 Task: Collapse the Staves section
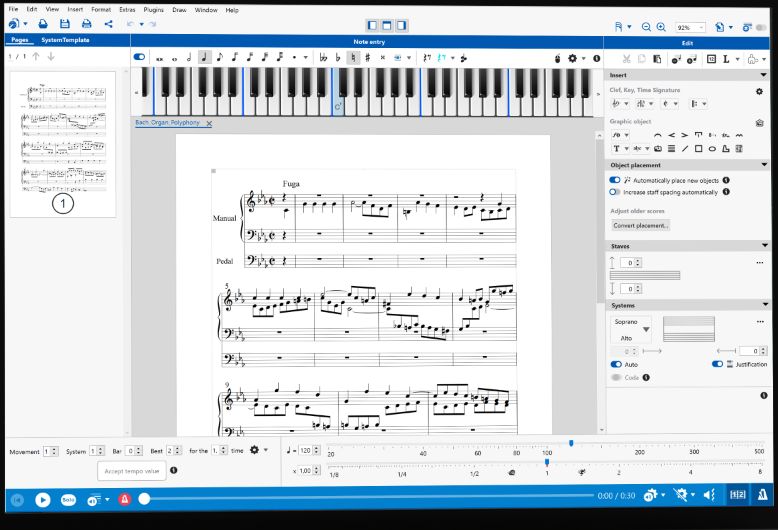765,246
